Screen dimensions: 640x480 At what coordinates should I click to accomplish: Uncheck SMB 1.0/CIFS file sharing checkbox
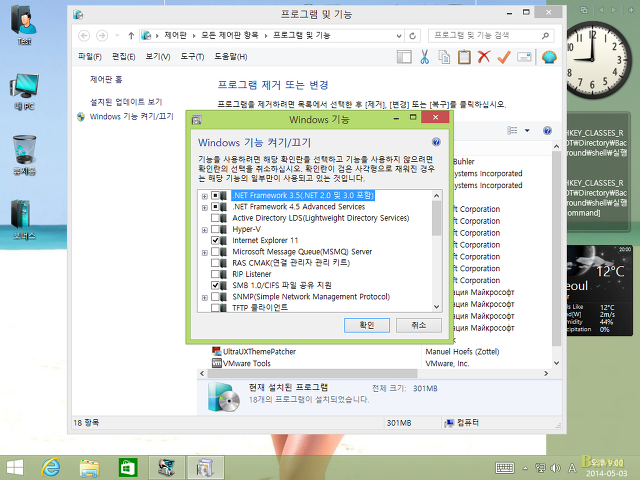pyautogui.click(x=215, y=285)
